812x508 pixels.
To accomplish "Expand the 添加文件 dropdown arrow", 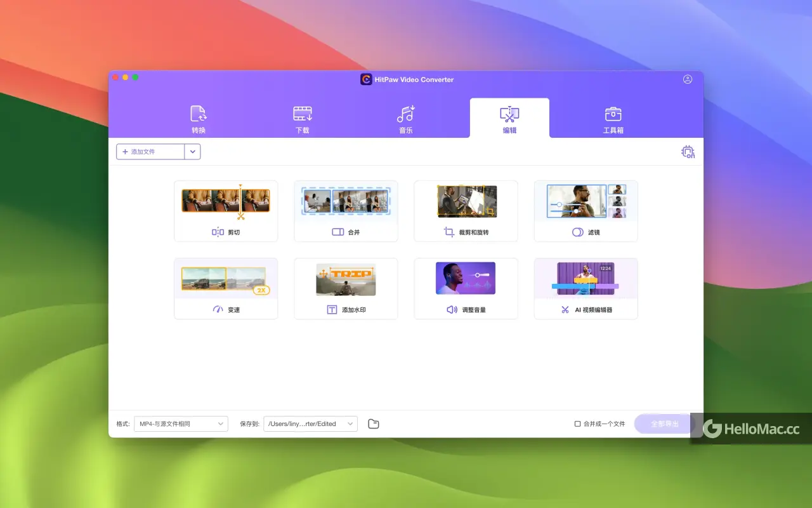I will (x=193, y=152).
